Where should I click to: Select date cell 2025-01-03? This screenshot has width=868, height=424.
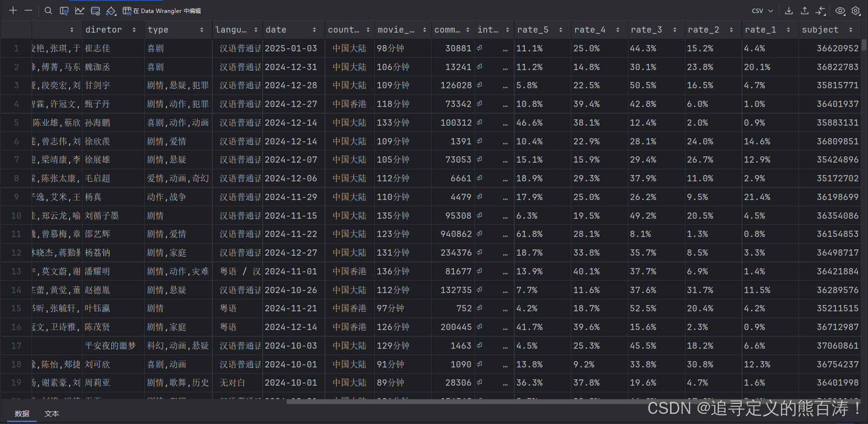[294, 48]
